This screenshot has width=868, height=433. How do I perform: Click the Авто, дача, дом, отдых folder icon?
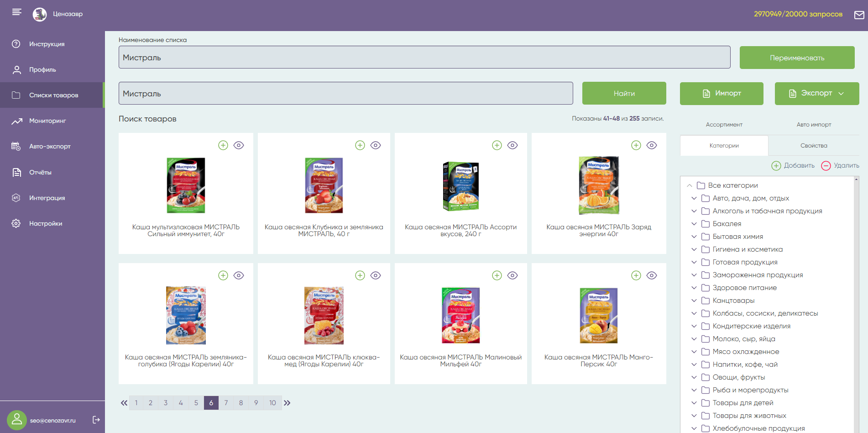coord(706,198)
